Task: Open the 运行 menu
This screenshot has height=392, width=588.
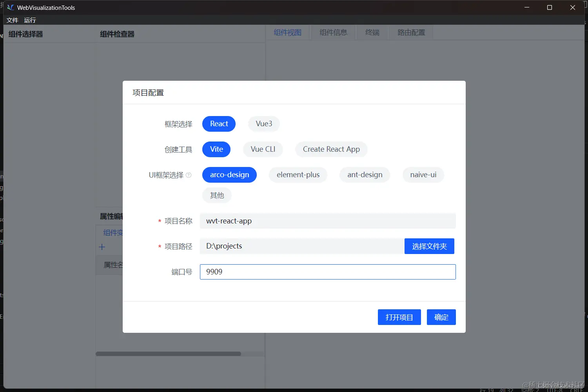Action: [x=30, y=20]
